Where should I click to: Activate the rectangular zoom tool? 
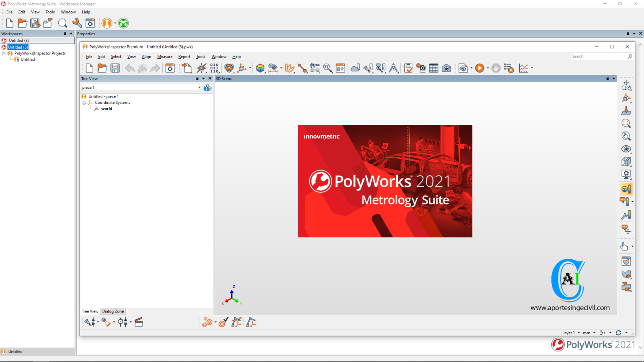(x=626, y=123)
